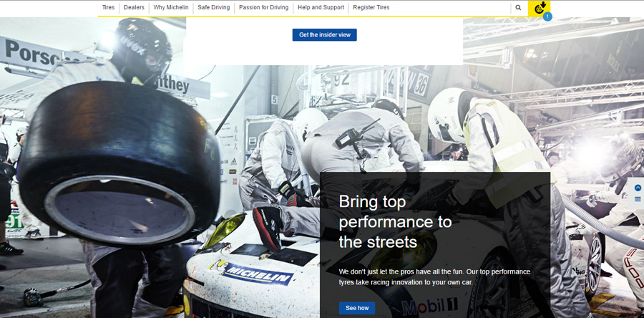Select Why Michelin in navigation
This screenshot has width=644, height=318.
pos(171,8)
